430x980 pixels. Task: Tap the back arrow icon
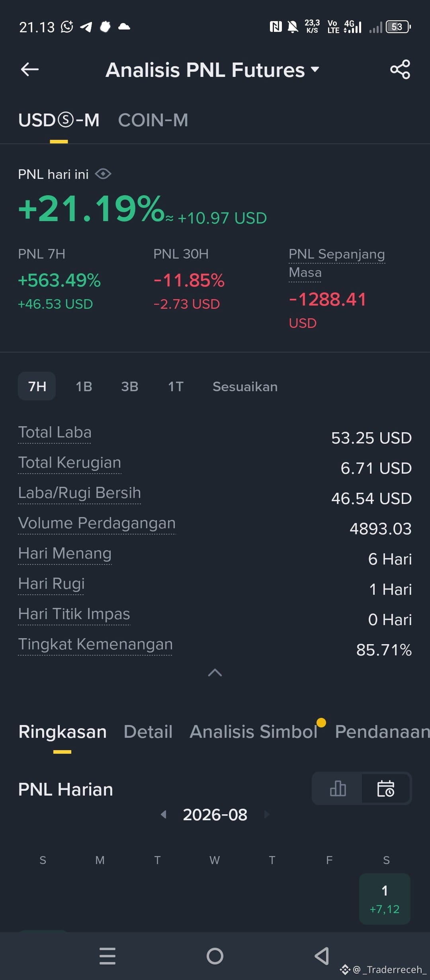tap(30, 69)
